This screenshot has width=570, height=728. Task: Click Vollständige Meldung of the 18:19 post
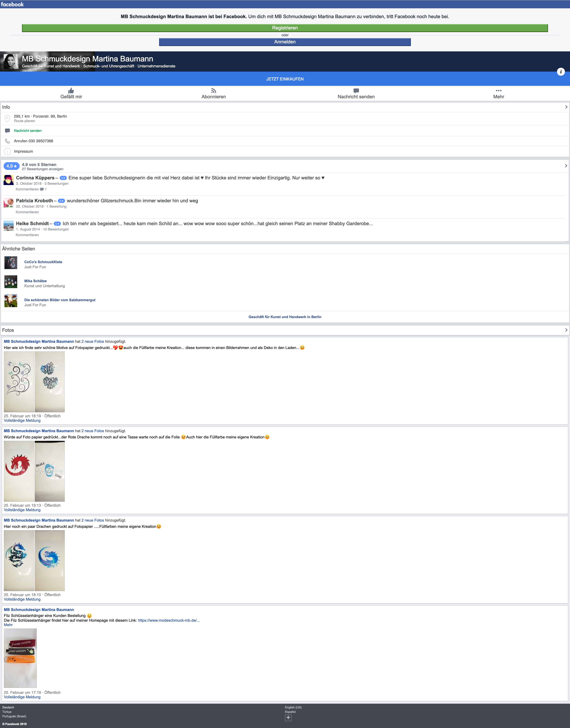(22, 421)
